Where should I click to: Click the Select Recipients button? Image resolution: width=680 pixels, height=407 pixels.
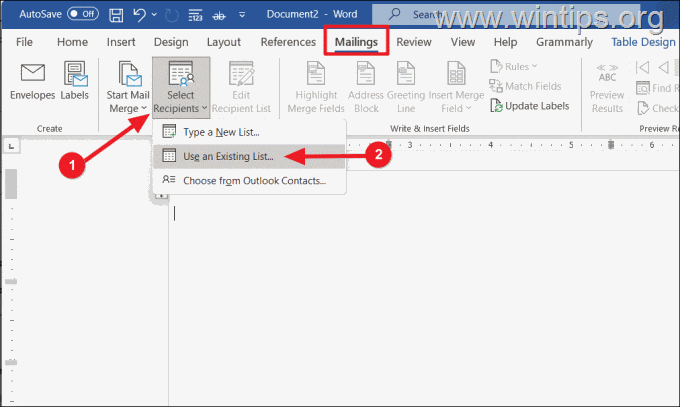tap(181, 88)
